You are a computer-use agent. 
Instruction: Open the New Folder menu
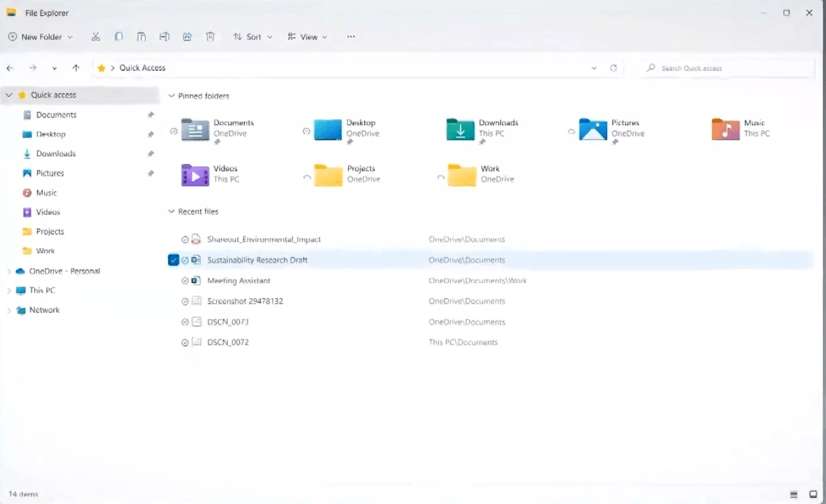tap(40, 37)
